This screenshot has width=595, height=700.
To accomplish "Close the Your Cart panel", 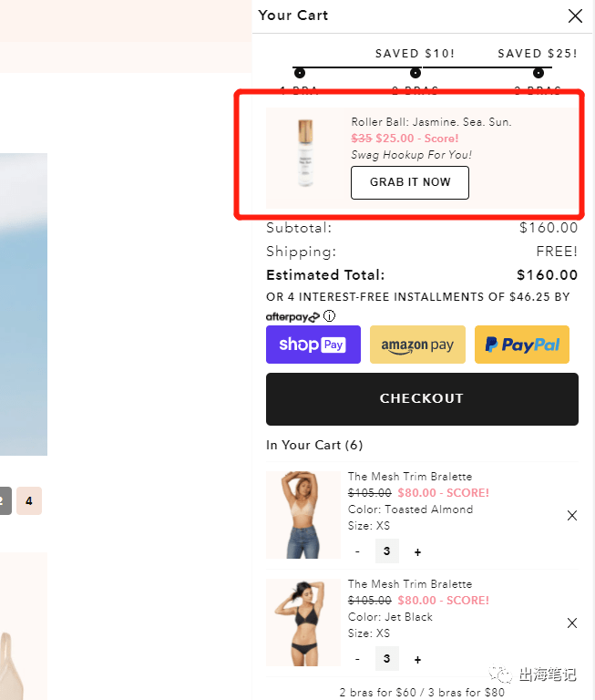I will (x=575, y=16).
